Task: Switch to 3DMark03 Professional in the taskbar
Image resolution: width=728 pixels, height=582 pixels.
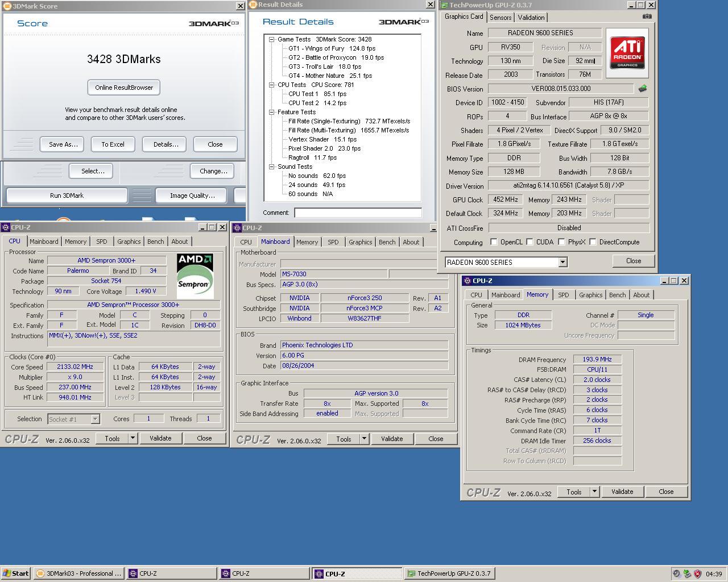Action: coord(78,573)
